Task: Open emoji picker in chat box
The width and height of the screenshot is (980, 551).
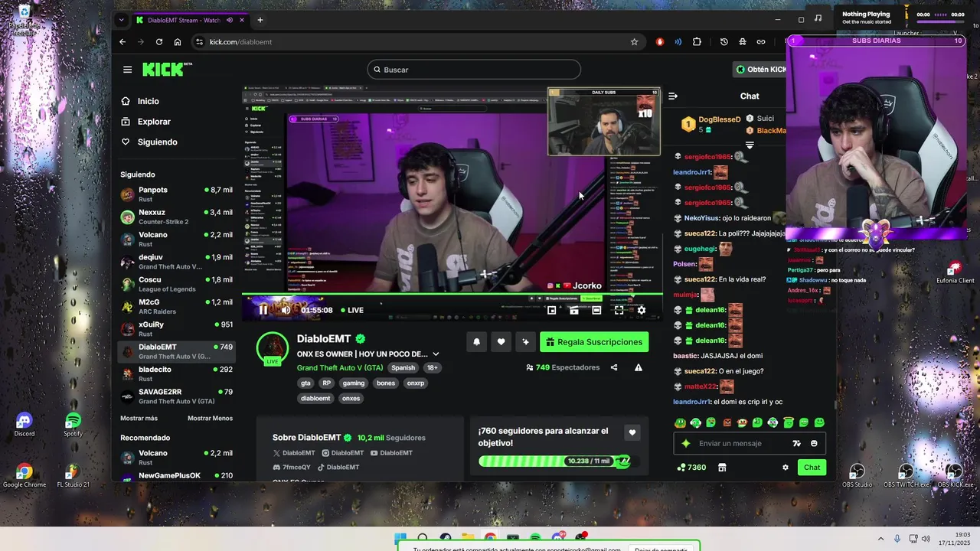Action: click(x=814, y=443)
